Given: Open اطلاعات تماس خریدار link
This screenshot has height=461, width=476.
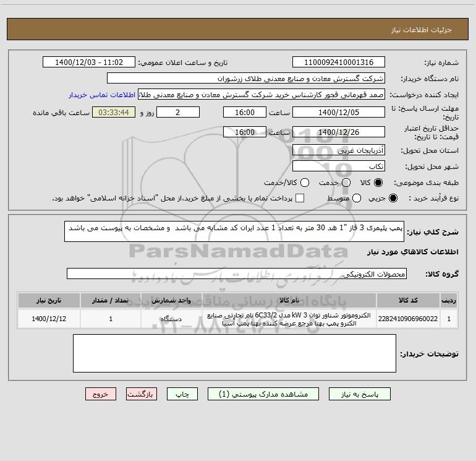Looking at the screenshot, I should coord(102,95).
